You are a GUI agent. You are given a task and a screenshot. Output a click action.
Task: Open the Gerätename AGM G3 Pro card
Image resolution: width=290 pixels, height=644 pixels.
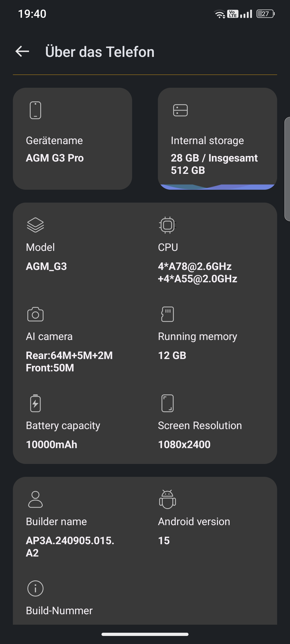pos(73,139)
